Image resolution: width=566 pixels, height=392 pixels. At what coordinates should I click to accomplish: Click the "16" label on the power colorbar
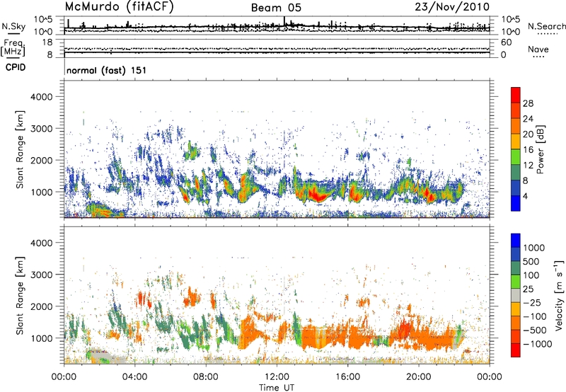point(528,150)
